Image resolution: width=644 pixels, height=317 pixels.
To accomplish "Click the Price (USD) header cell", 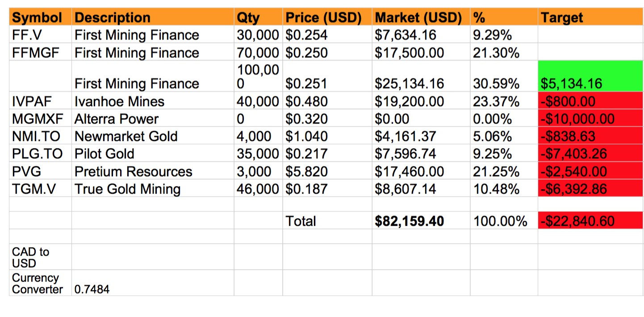I will 323,18.
